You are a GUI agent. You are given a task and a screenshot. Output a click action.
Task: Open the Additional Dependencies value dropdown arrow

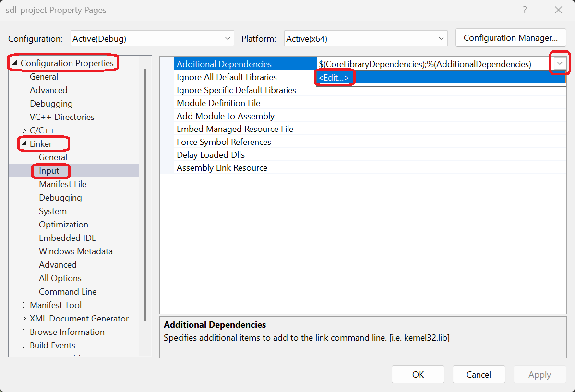click(560, 64)
